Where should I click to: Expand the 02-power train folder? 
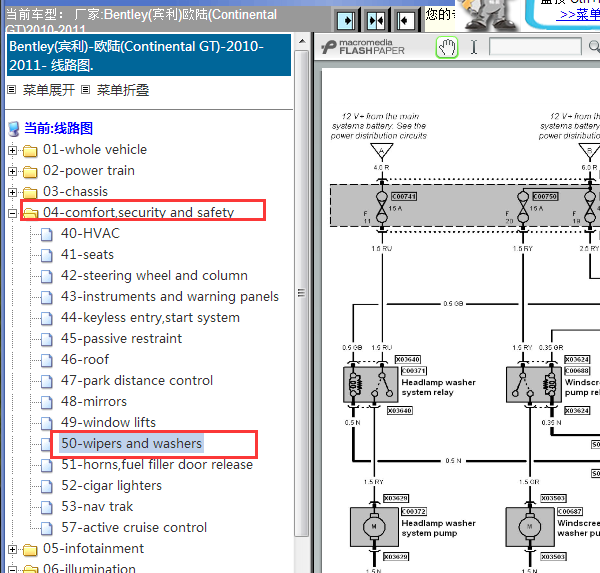pos(12,171)
